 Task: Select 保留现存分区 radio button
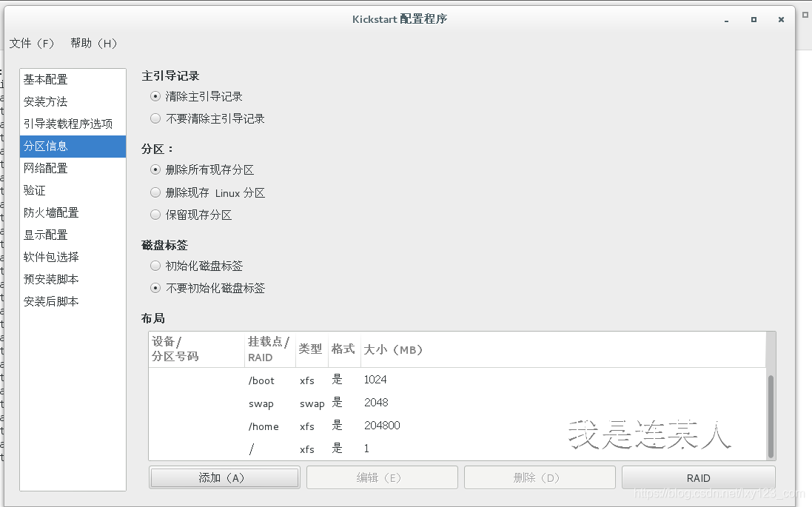(x=155, y=215)
